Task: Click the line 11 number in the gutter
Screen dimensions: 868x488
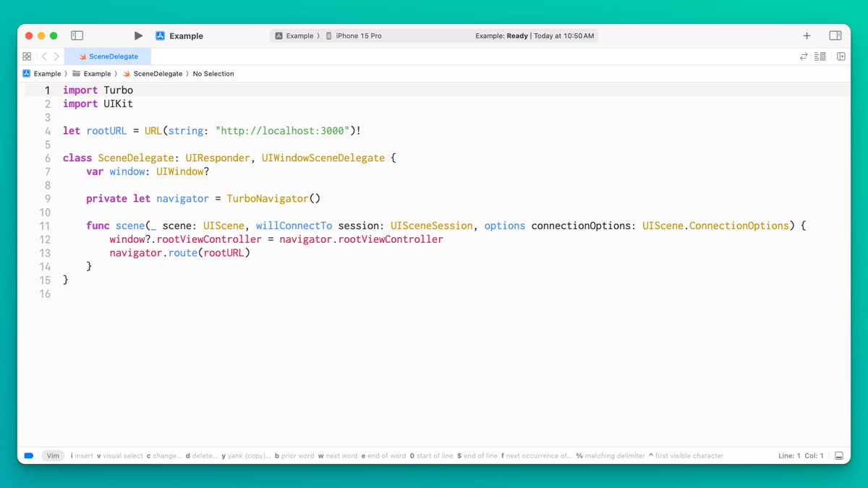Action: (45, 226)
